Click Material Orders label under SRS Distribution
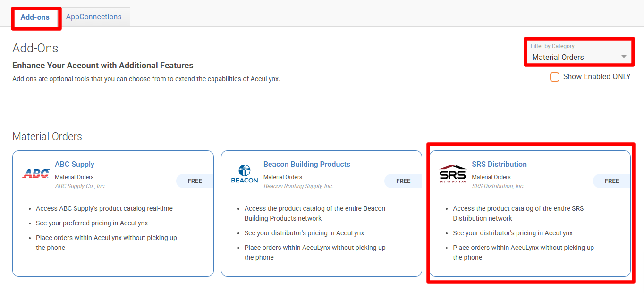 [491, 177]
